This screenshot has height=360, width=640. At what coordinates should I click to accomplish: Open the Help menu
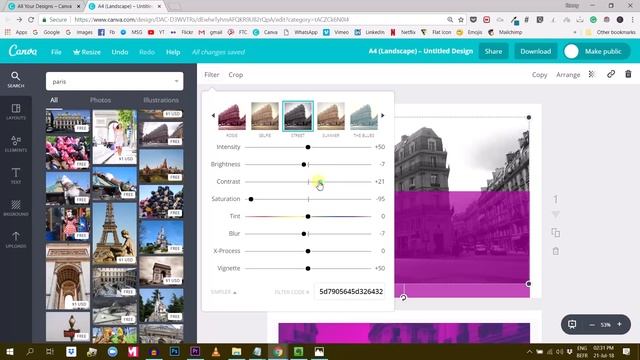pos(173,52)
